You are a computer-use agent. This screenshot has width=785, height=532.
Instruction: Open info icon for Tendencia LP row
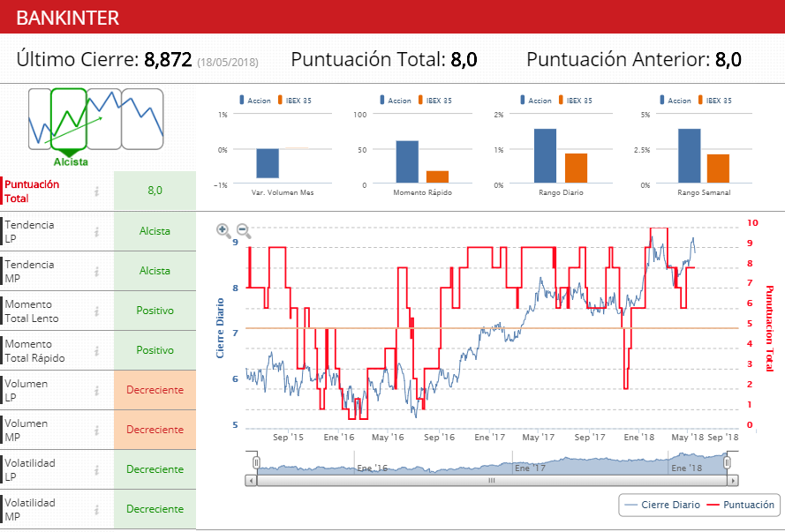pyautogui.click(x=96, y=231)
